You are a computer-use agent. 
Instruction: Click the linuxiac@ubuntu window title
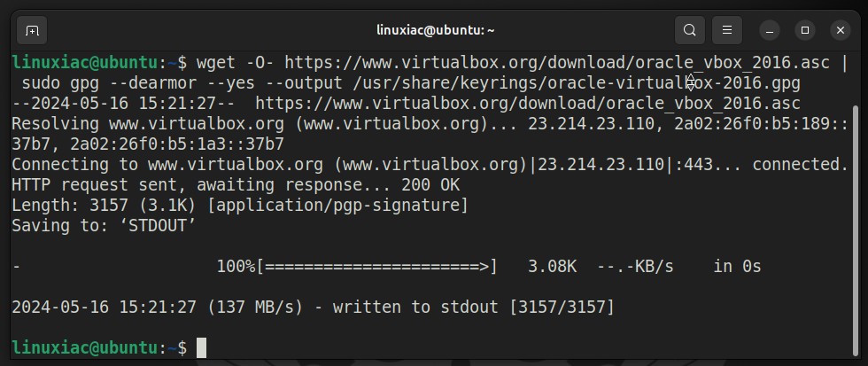point(435,30)
